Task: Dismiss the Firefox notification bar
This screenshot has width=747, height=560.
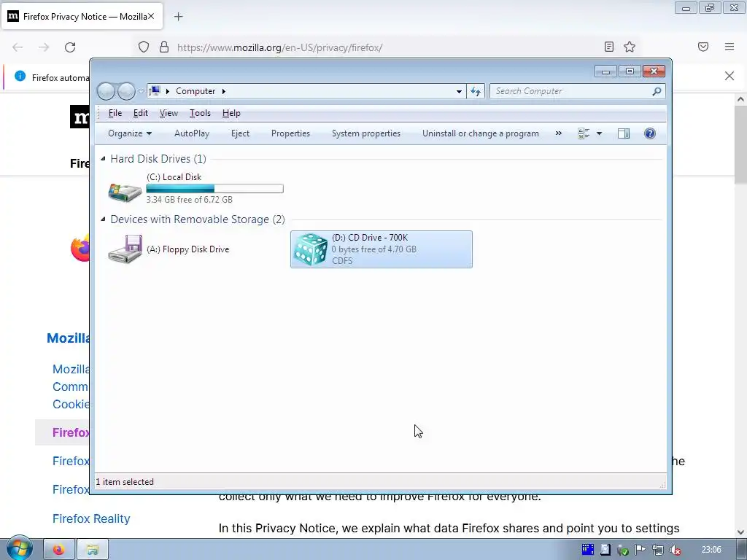Action: [729, 76]
